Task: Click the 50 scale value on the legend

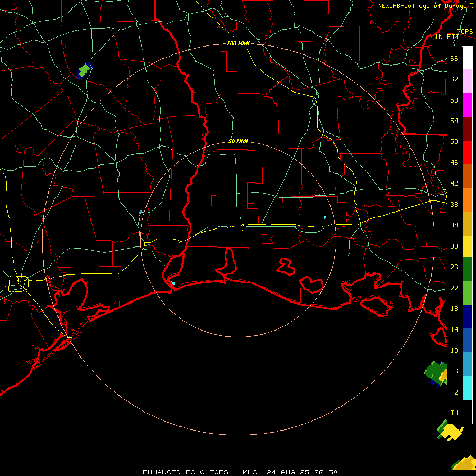Action: coord(454,142)
